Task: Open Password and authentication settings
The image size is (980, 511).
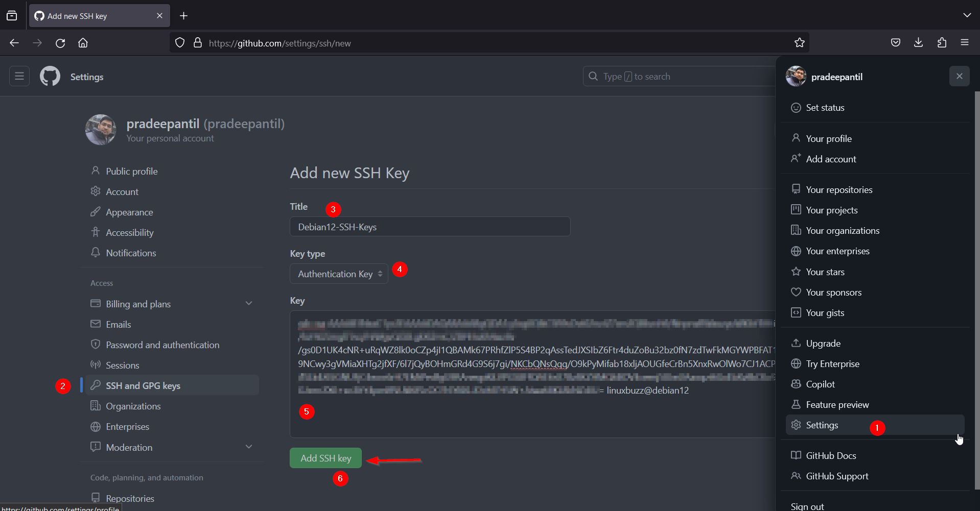Action: point(172,345)
